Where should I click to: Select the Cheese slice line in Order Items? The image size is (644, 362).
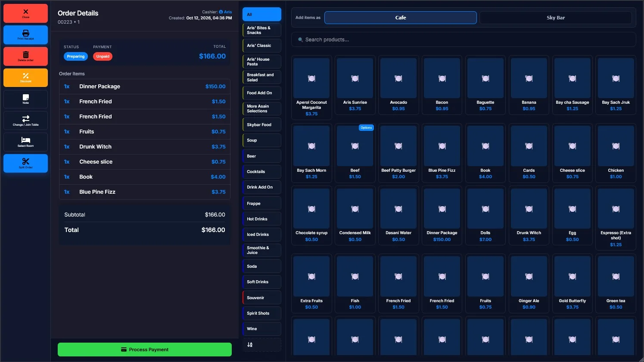coord(145,162)
